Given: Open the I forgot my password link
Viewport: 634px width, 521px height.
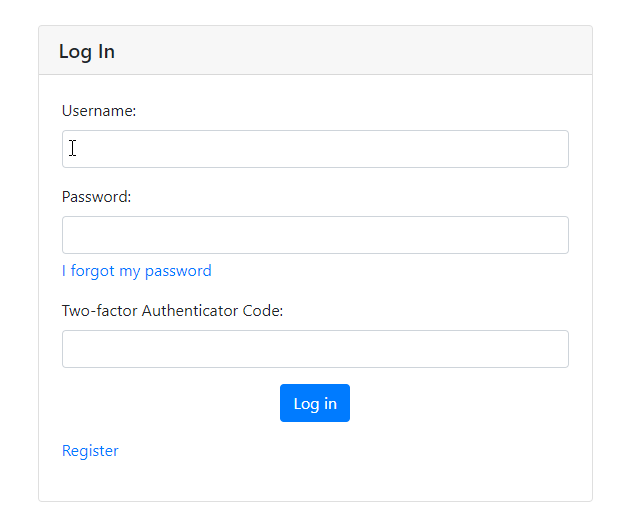Looking at the screenshot, I should click(137, 271).
